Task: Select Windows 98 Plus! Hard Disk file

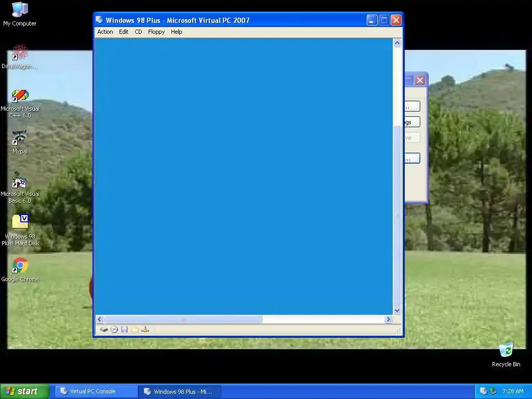Action: [20, 230]
